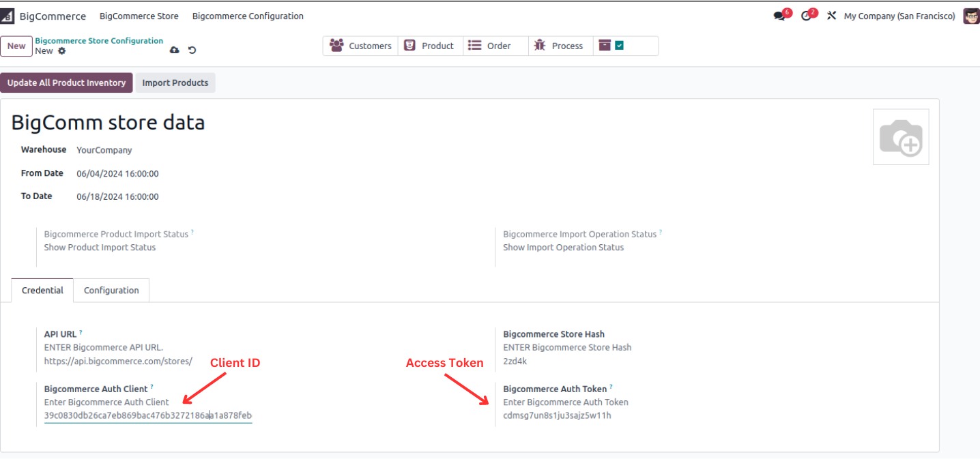Open the Product stat button
This screenshot has width=980, height=459.
point(431,46)
